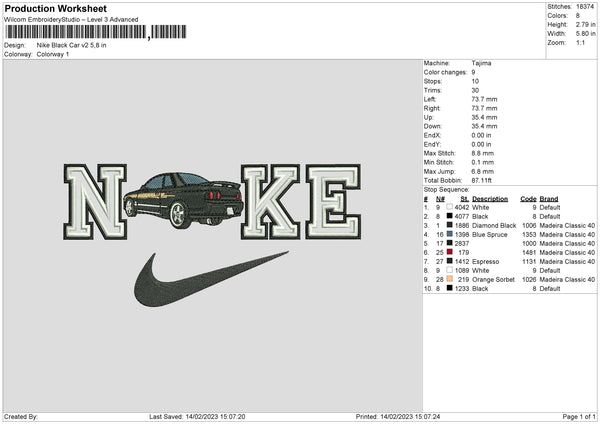
Task: Click design name 'Nike Black Car v2 5,8 in'
Action: pyautogui.click(x=72, y=45)
